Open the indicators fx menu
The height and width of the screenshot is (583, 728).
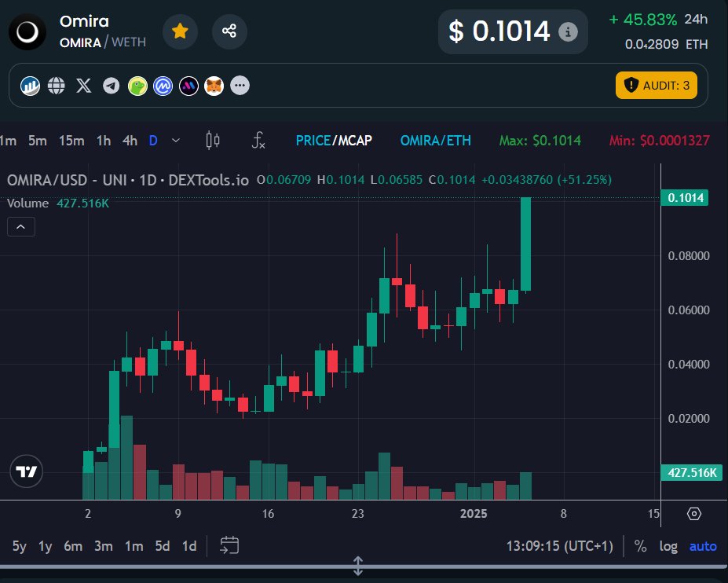click(x=258, y=141)
